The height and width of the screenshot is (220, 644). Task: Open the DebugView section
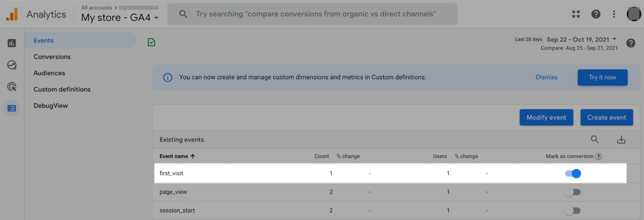[x=51, y=105]
